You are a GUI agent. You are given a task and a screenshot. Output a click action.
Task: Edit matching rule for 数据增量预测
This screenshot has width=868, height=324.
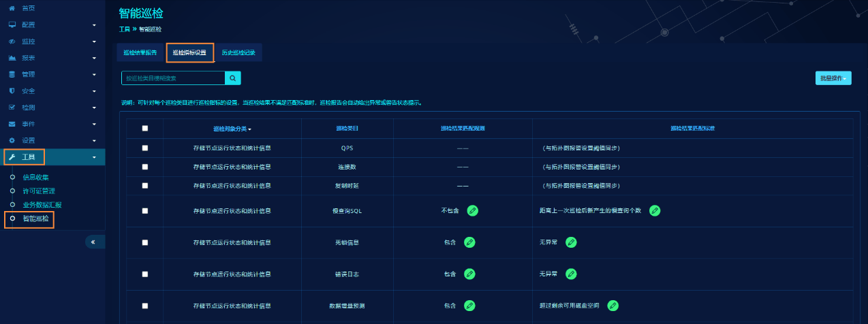[x=469, y=306]
